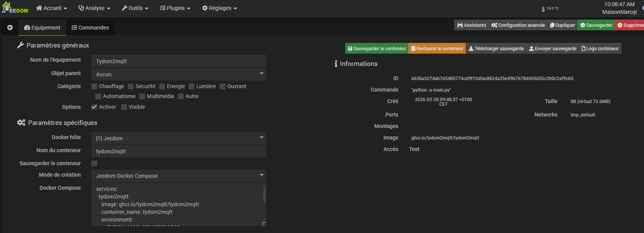Viewport: 644px width, 233px height.
Task: Click the Jeedom logo
Action: [15, 8]
